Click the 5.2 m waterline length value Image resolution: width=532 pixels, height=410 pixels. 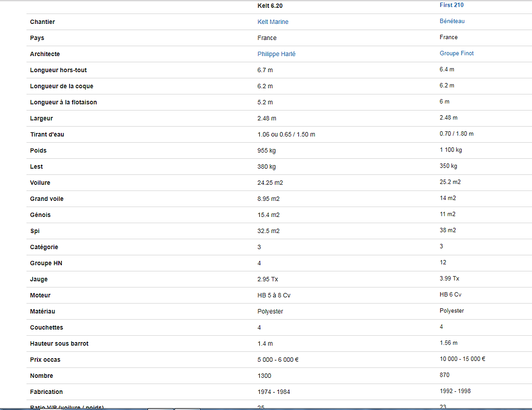click(x=265, y=102)
